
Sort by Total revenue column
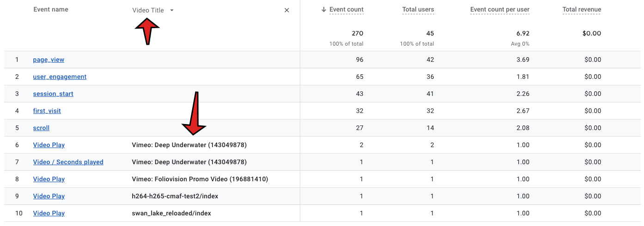[582, 10]
